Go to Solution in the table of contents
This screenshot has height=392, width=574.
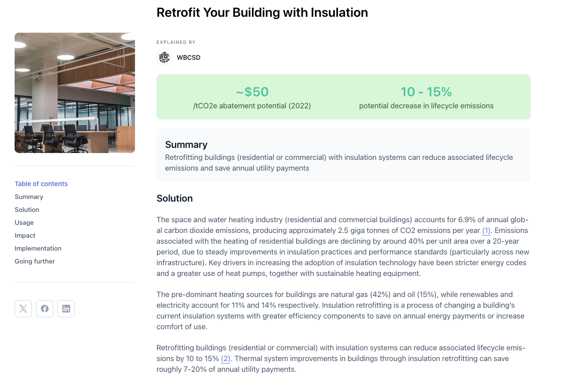click(x=27, y=210)
